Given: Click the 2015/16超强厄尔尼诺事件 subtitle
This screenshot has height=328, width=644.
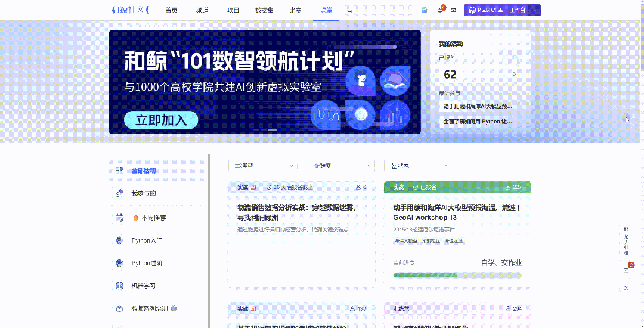Looking at the screenshot, I should tap(424, 229).
